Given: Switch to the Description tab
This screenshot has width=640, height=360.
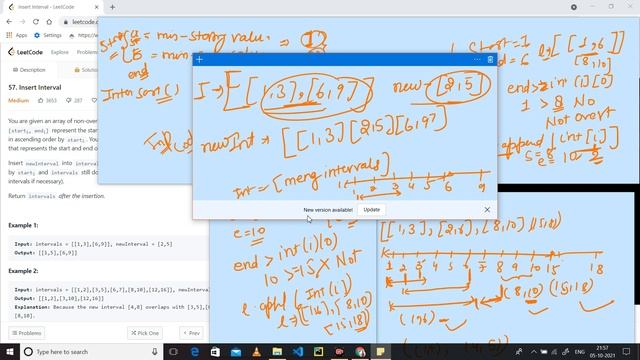Looking at the screenshot, I should coord(29,70).
